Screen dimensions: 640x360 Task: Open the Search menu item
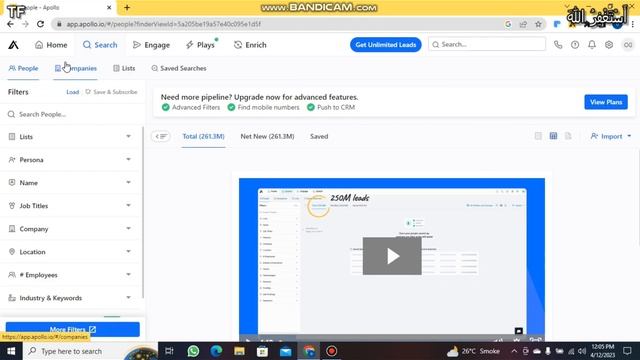pos(100,45)
